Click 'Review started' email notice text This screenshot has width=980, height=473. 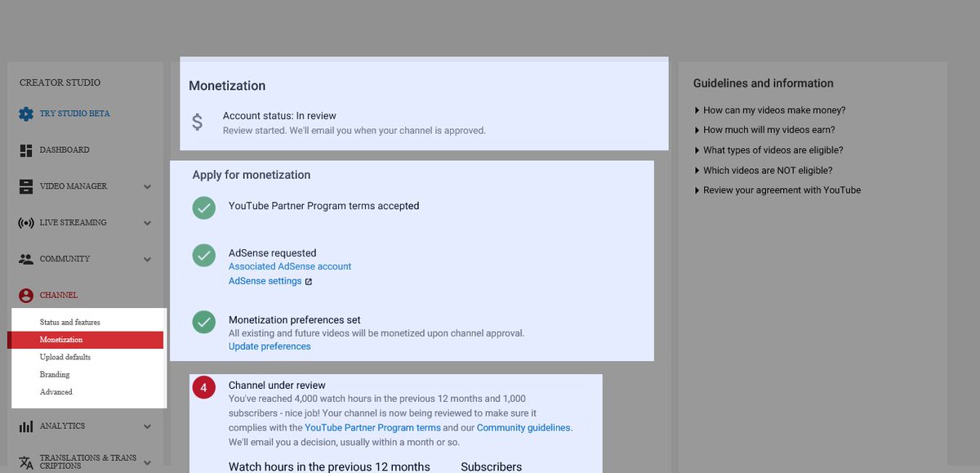[354, 131]
